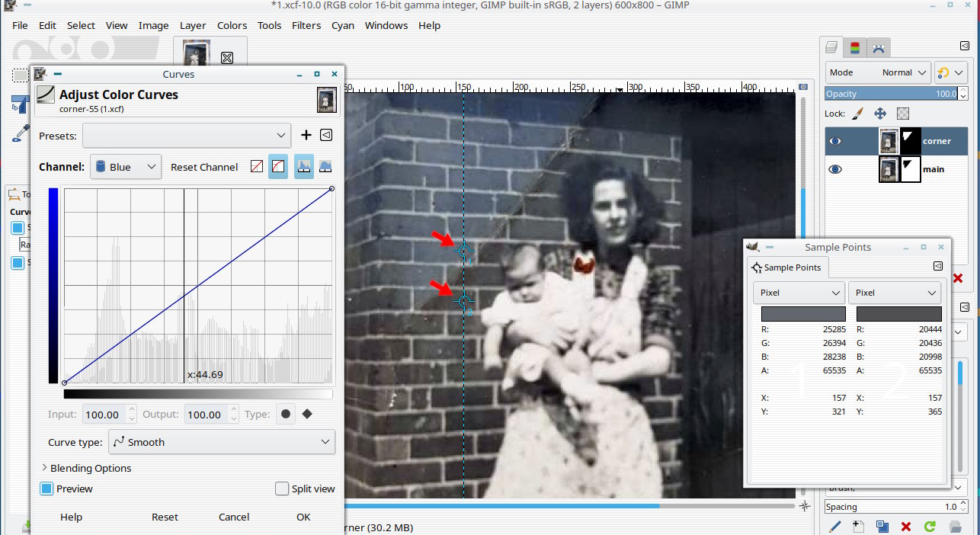Viewport: 980px width, 535px height.
Task: Lock alpha channel checkerboard icon
Action: (903, 114)
